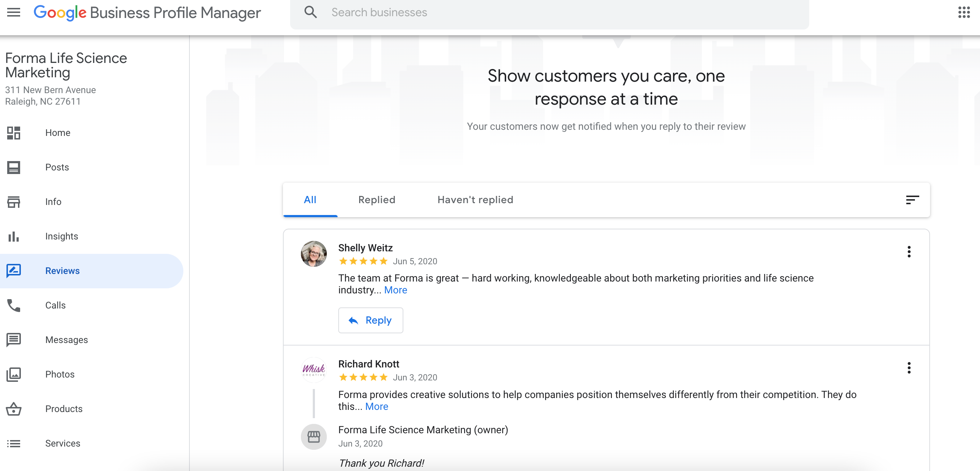Viewport: 980px width, 471px height.
Task: Click '311 New Bern Avenue' address text
Action: point(50,90)
